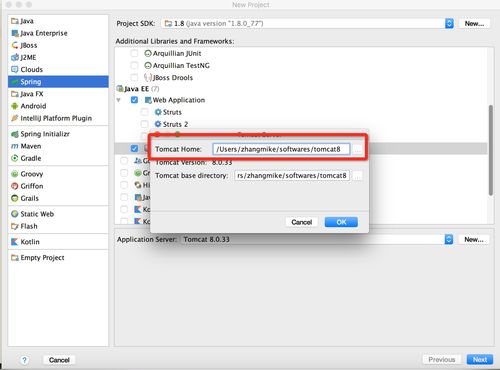Click New... beside Project SDK
500x370 pixels.
pyautogui.click(x=474, y=23)
